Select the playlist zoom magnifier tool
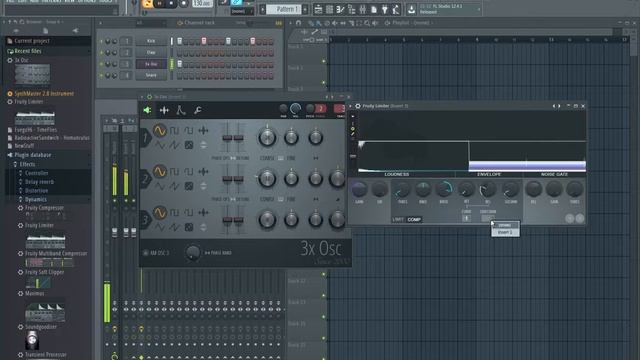 click(367, 23)
